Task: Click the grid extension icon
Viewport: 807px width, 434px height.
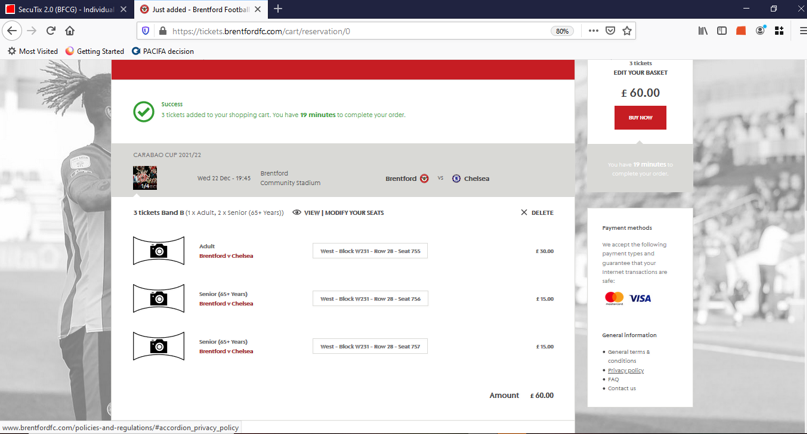Action: (779, 31)
